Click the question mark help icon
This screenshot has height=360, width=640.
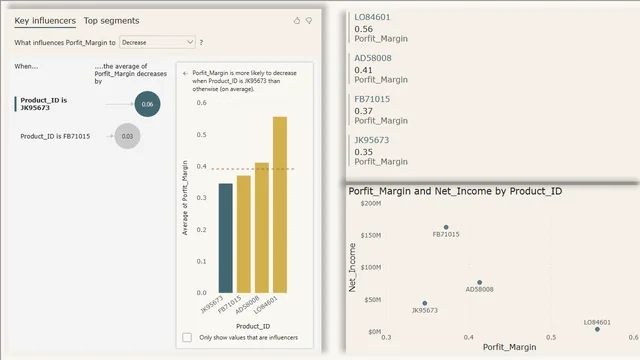pos(201,42)
